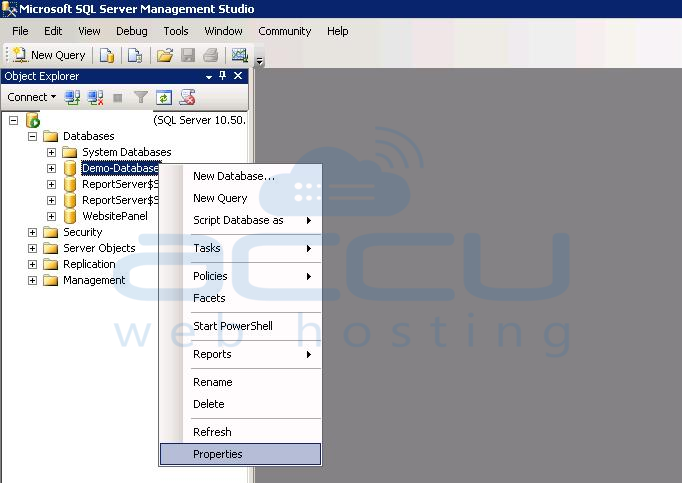682x483 pixels.
Task: Toggle auto-hide pin on Object Explorer
Action: tap(223, 76)
